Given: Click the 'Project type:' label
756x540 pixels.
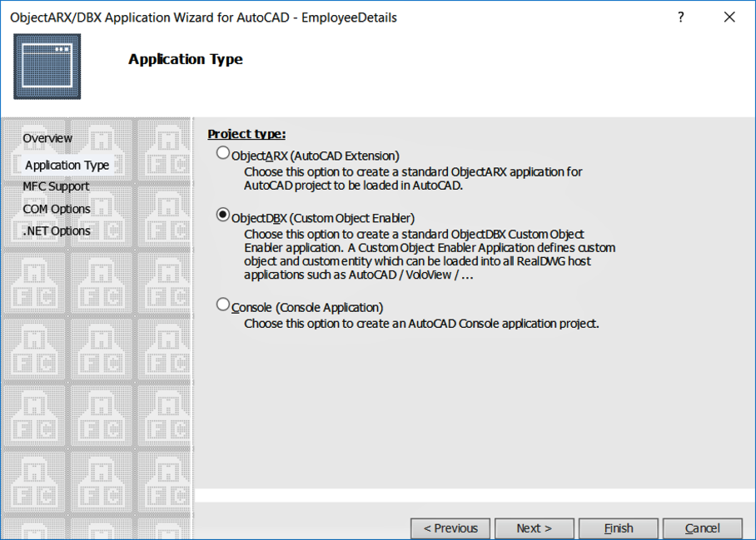Looking at the screenshot, I should (x=246, y=134).
